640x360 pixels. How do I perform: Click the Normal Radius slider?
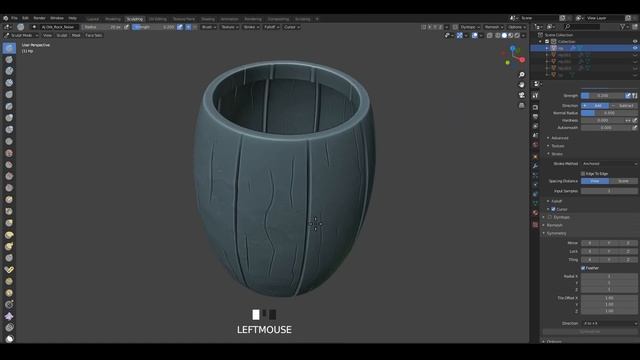tap(609, 113)
